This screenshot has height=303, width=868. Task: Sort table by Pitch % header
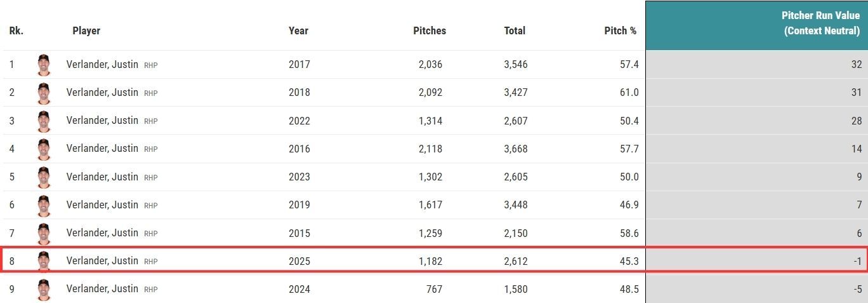[620, 30]
